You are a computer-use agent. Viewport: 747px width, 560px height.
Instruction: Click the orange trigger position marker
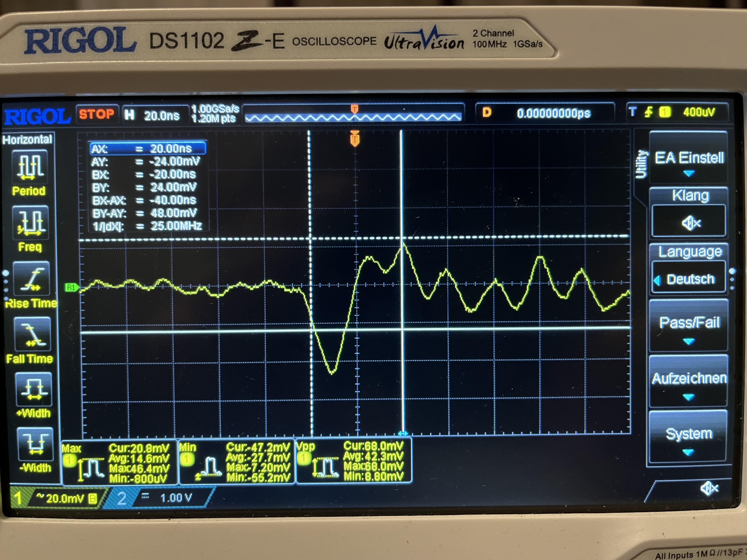pyautogui.click(x=355, y=139)
